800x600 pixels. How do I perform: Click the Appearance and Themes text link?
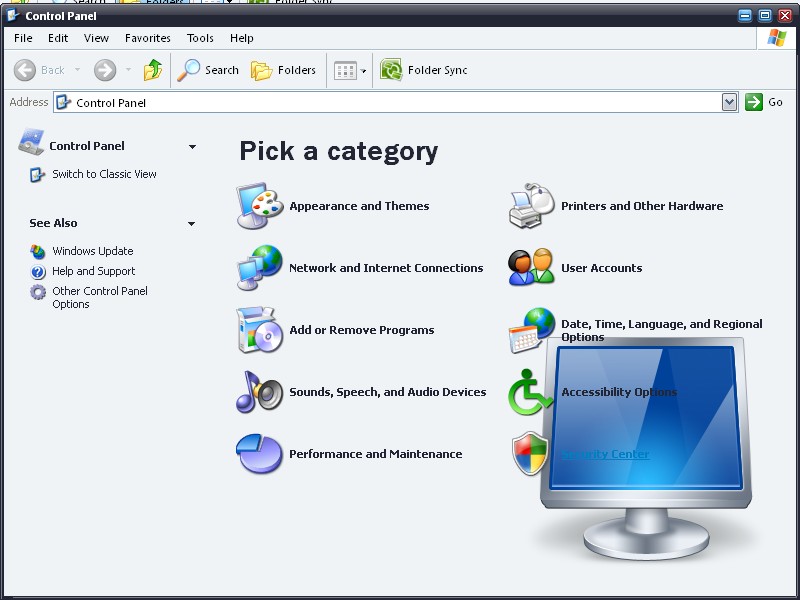click(x=359, y=206)
